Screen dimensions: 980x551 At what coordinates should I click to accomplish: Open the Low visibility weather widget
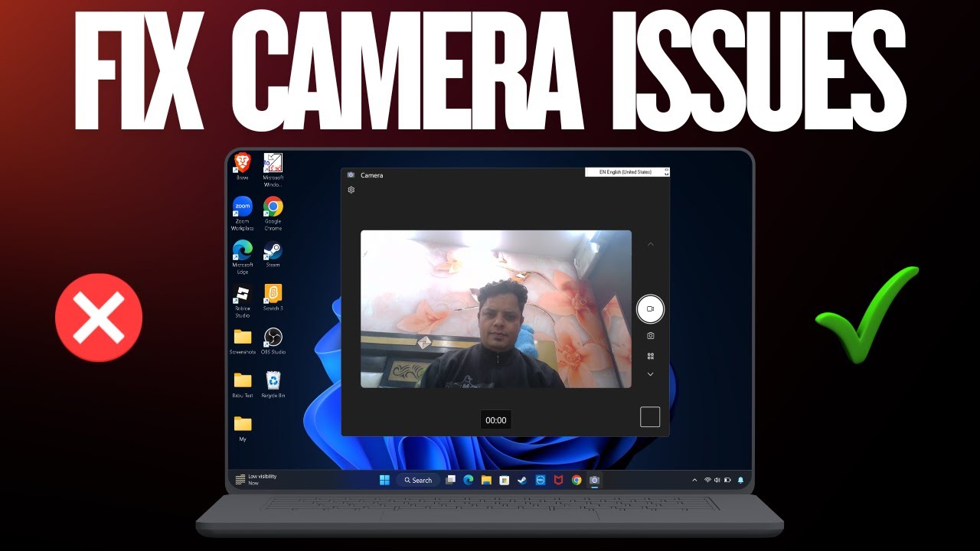tap(256, 479)
